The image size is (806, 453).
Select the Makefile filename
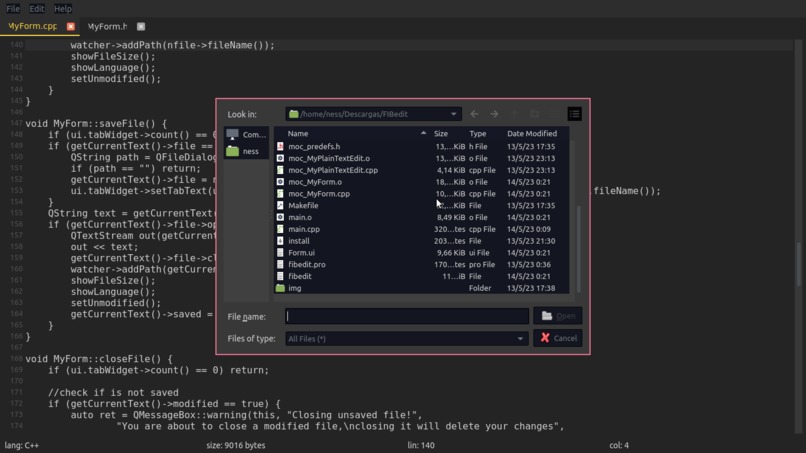point(303,206)
